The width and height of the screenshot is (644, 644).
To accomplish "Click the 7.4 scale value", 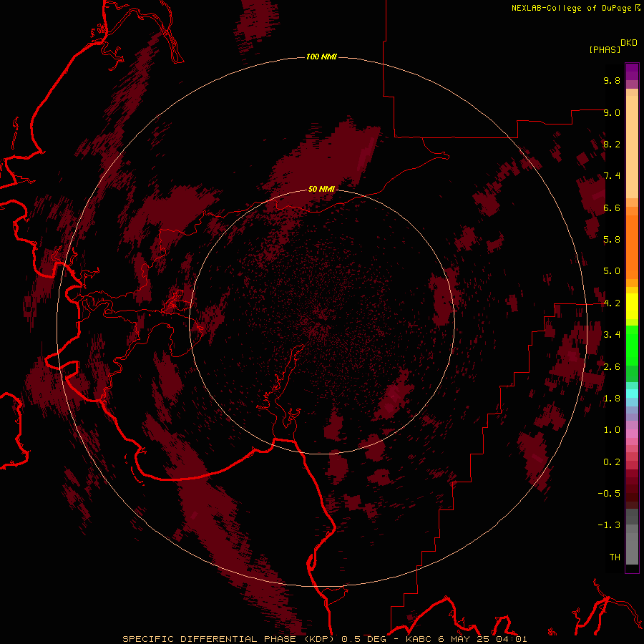I will pos(612,176).
